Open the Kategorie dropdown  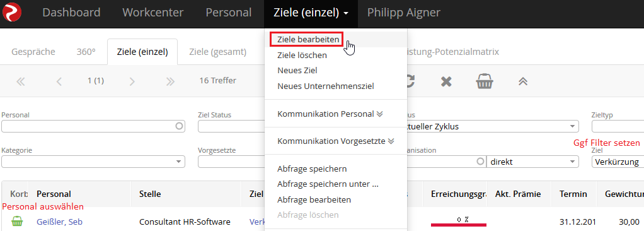pos(93,162)
